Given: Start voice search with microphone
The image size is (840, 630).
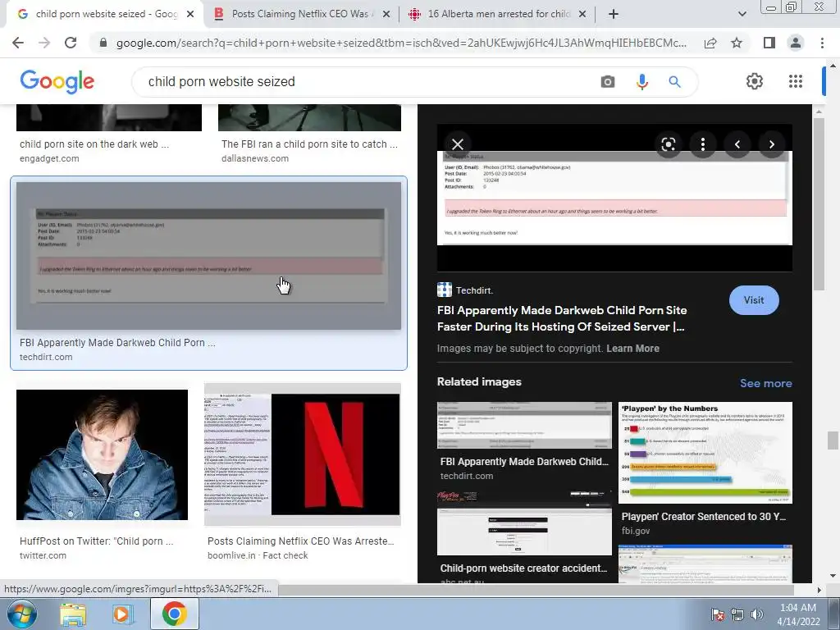Looking at the screenshot, I should 641,81.
